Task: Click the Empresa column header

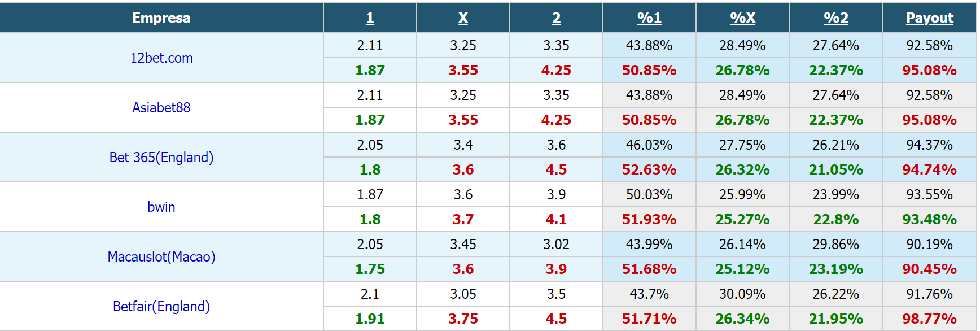Action: point(161,18)
